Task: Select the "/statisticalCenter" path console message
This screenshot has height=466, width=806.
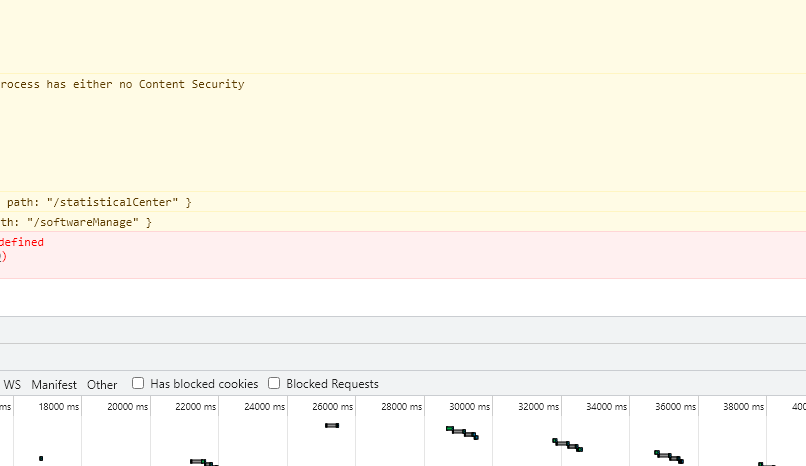Action: pos(98,202)
